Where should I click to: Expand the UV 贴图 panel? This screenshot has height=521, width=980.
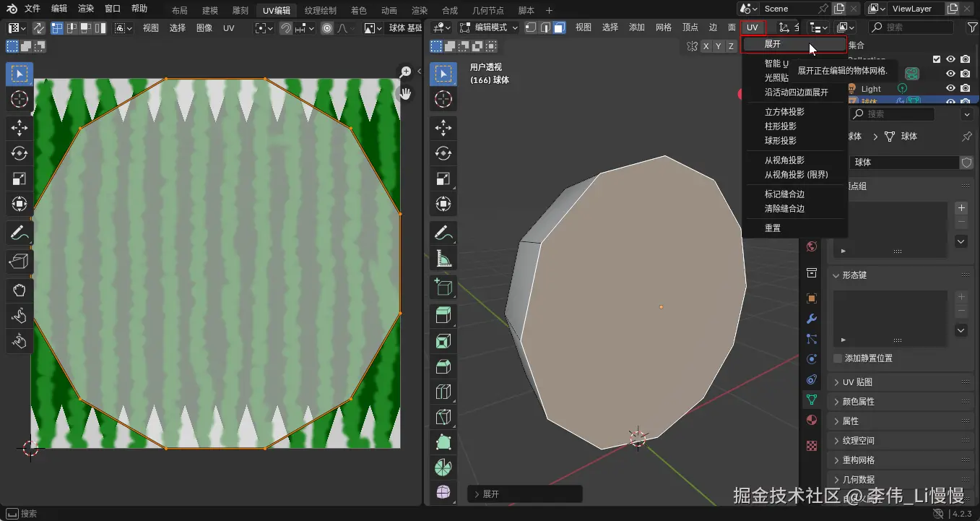(857, 382)
